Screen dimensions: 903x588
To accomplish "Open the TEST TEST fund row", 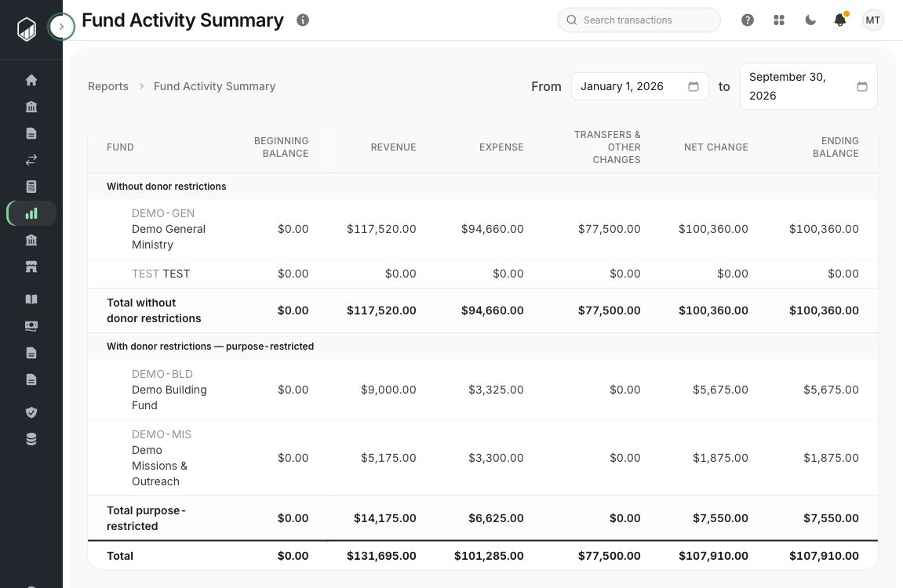I will click(482, 274).
